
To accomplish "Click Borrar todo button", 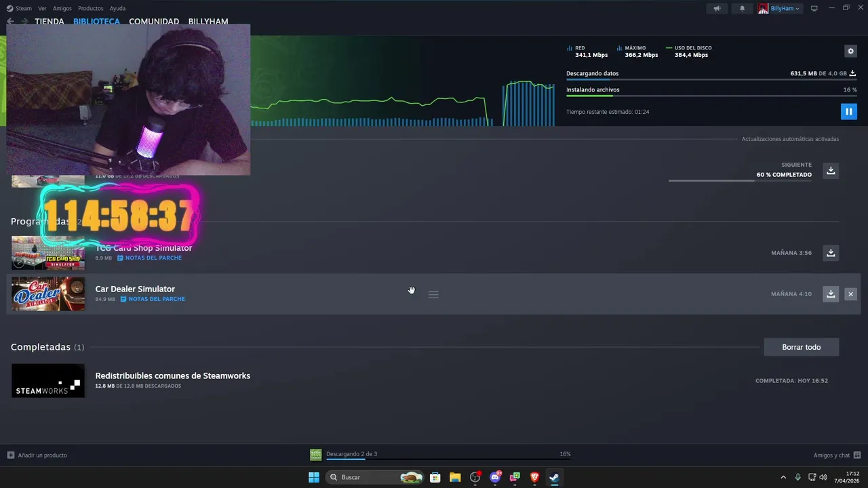I will (801, 347).
